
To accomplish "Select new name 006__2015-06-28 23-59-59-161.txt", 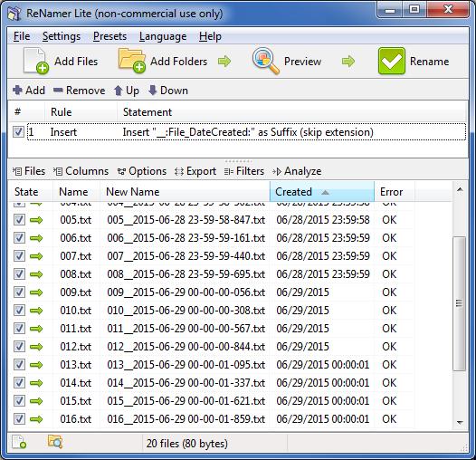I will 186,238.
